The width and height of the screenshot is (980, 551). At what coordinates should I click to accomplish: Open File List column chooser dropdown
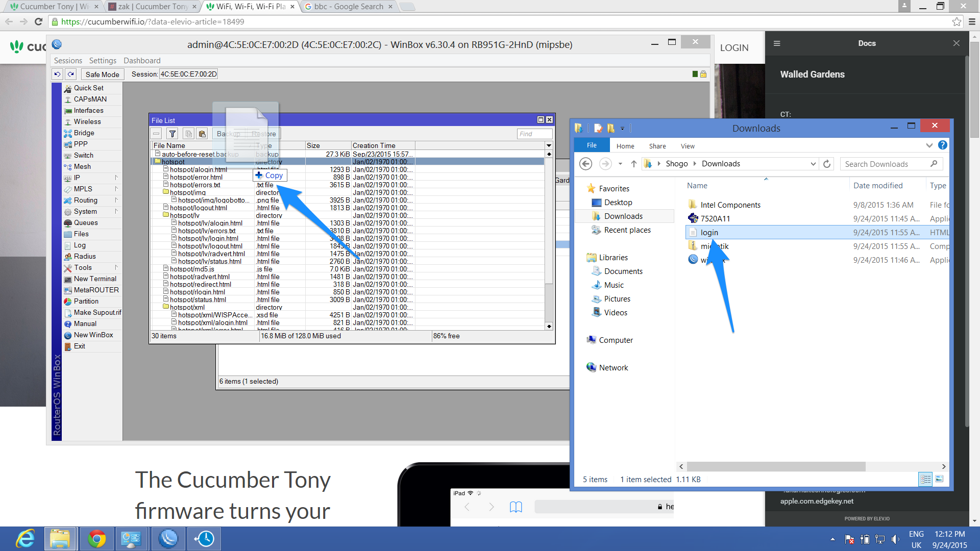click(549, 145)
